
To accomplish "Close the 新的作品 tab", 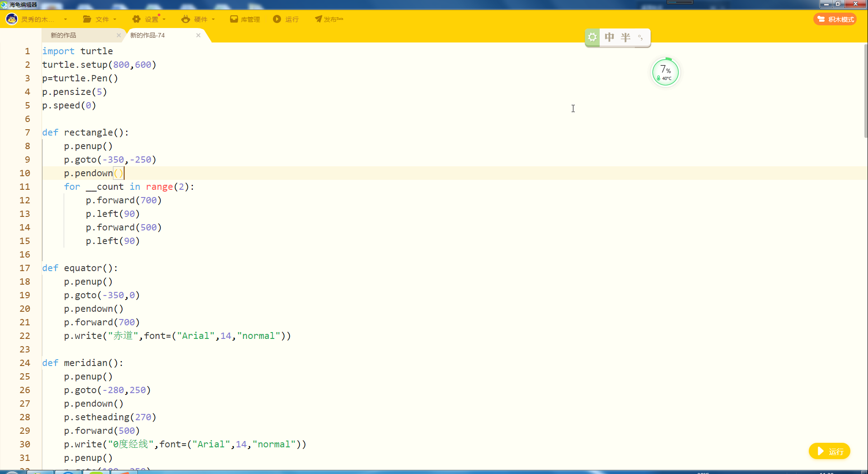I will click(119, 35).
